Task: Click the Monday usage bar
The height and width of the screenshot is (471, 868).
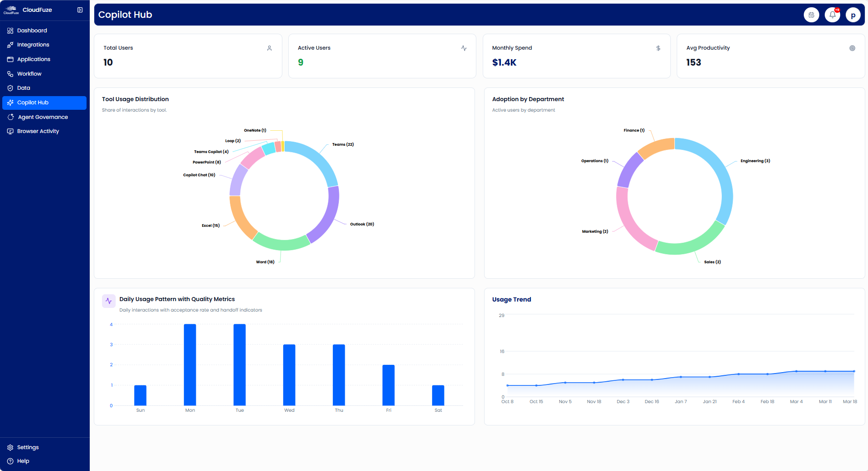Action: [190, 364]
